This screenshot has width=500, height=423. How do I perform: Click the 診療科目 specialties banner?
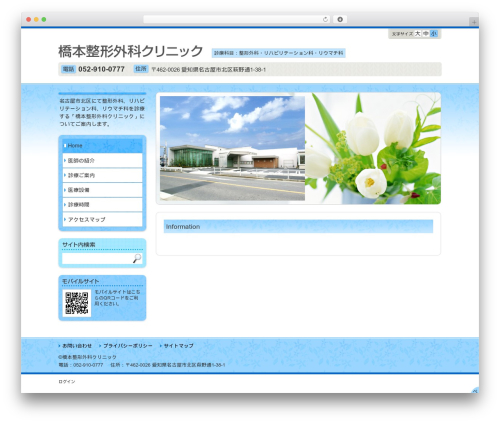[x=279, y=53]
